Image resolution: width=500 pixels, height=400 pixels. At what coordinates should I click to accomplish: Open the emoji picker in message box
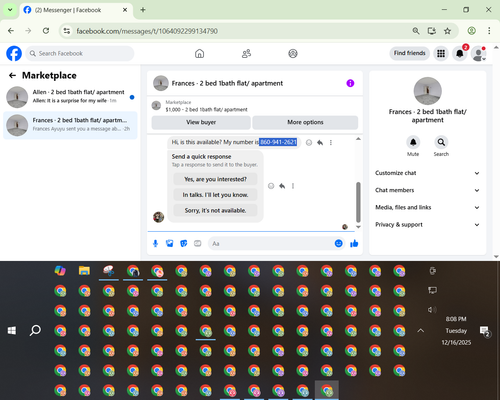pyautogui.click(x=338, y=244)
